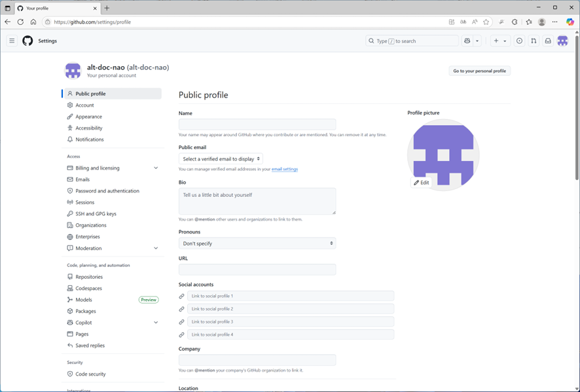The height and width of the screenshot is (392, 580).
Task: Click the translate icon in address bar
Action: pyautogui.click(x=463, y=22)
